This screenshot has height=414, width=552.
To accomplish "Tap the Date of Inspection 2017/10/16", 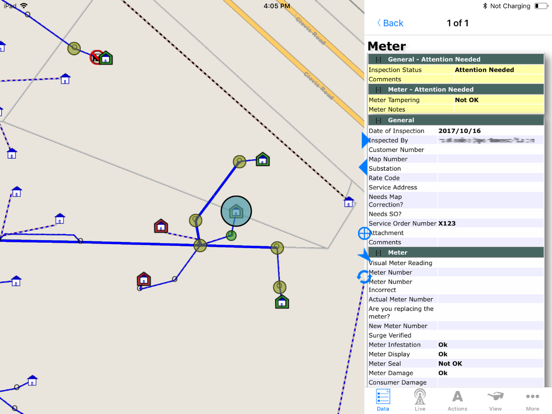I will pyautogui.click(x=459, y=131).
